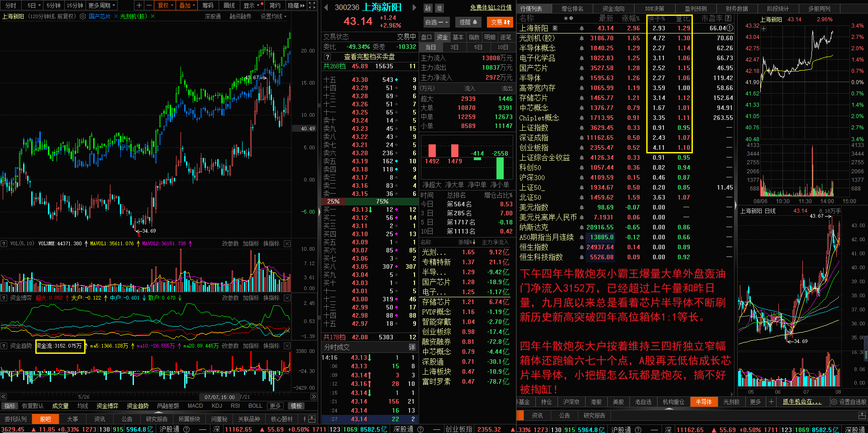The image size is (868, 433).
Task: Select the 股吧 bottom tab
Action: (x=45, y=419)
